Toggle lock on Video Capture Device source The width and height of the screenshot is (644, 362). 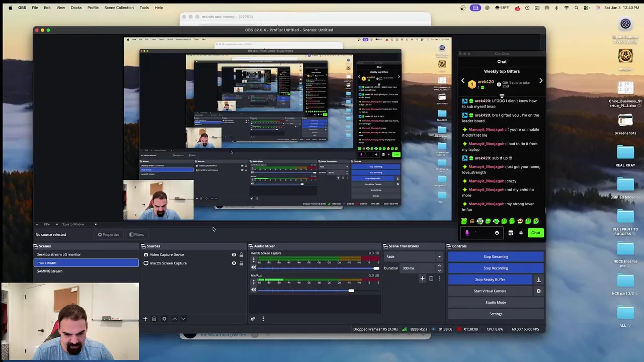point(242,255)
